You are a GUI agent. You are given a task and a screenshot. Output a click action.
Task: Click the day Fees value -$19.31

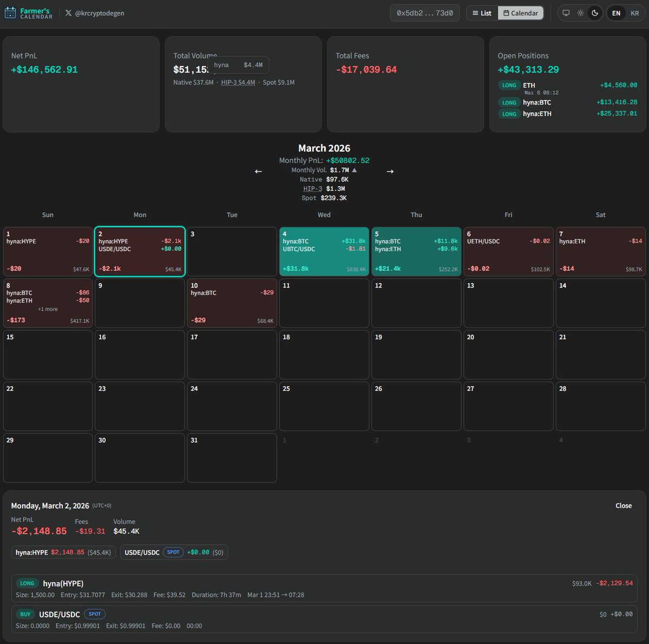tap(90, 531)
